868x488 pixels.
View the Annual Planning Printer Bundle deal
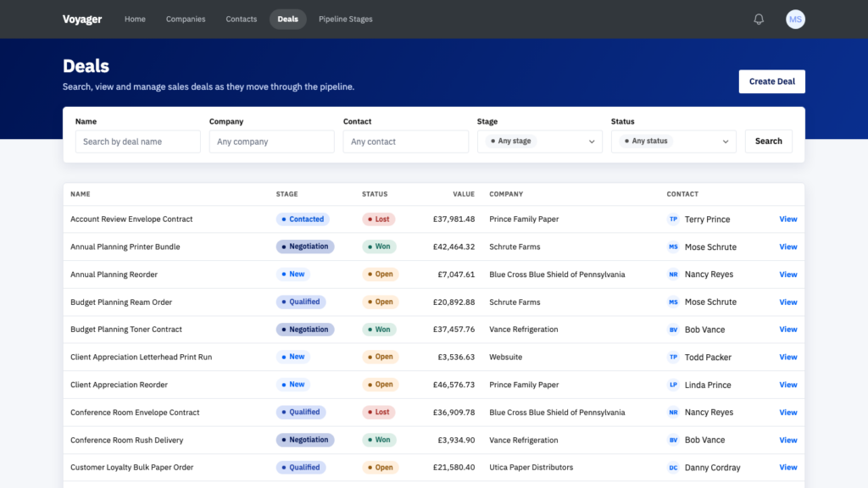(x=788, y=247)
